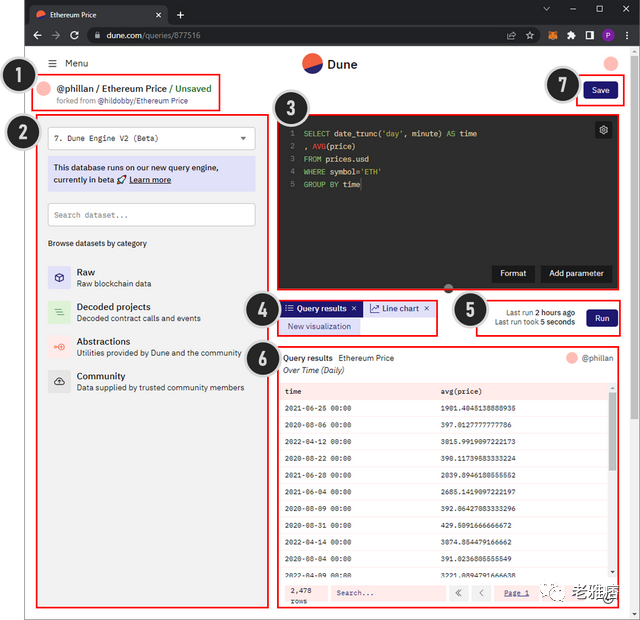Click the results table scrollbar
Screen dimensions: 640x620
click(x=612, y=431)
